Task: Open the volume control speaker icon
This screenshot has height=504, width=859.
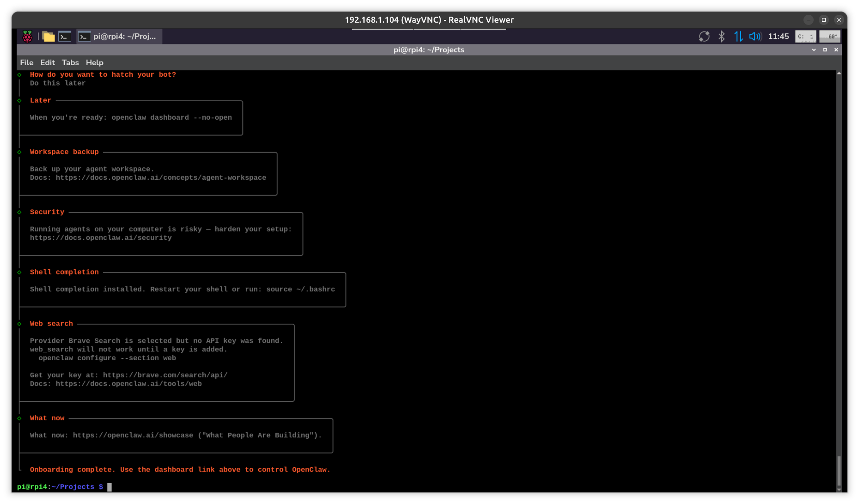Action: pos(755,37)
